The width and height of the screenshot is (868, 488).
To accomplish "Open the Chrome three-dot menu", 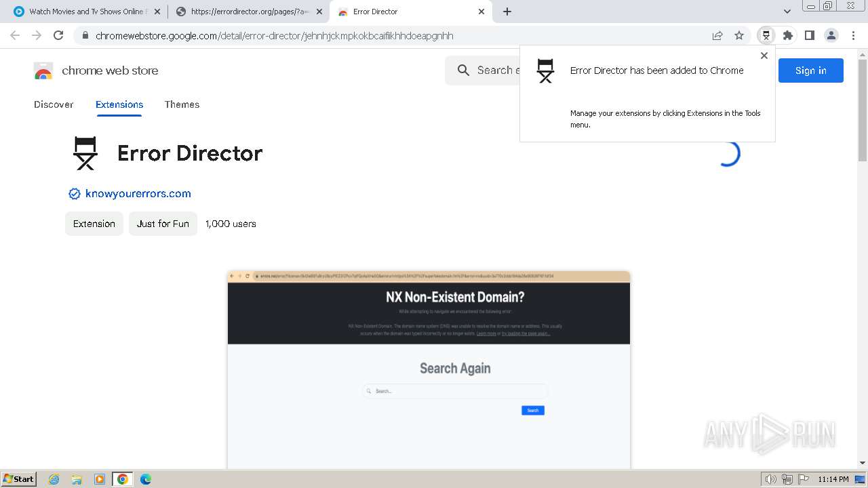I will (853, 35).
